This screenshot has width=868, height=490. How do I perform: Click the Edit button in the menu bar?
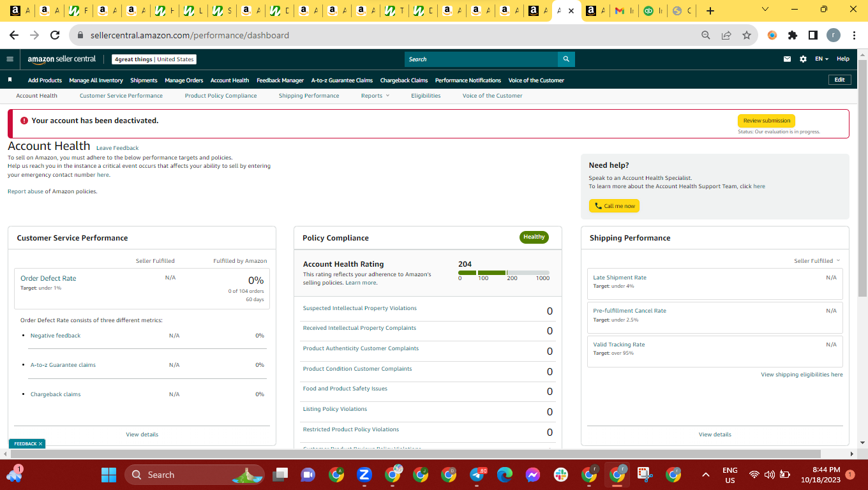pos(839,80)
